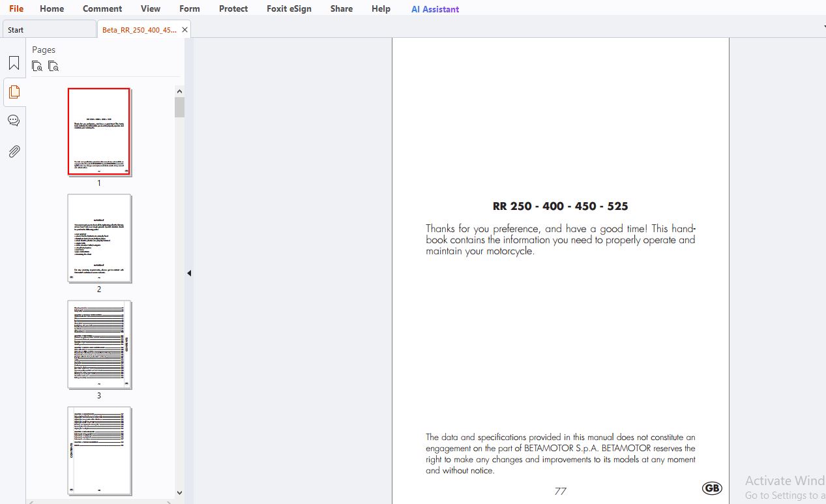
Task: Open the Form ribbon tab
Action: (x=190, y=8)
